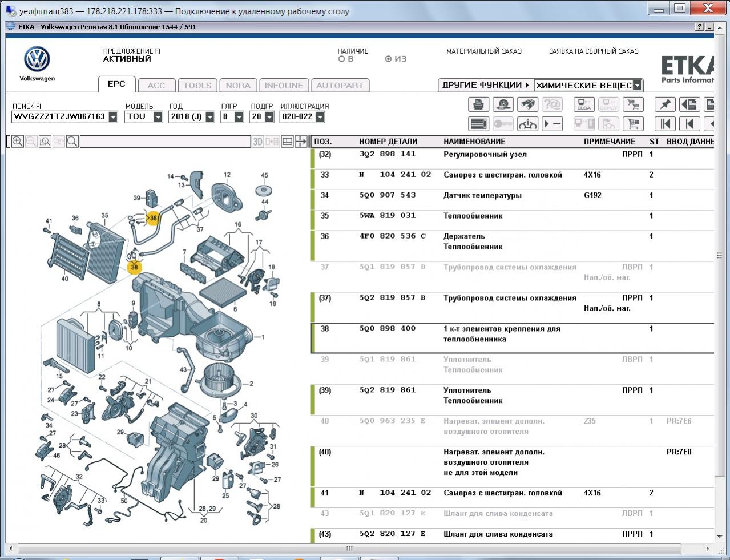Open the shopping cart icon

(x=633, y=124)
